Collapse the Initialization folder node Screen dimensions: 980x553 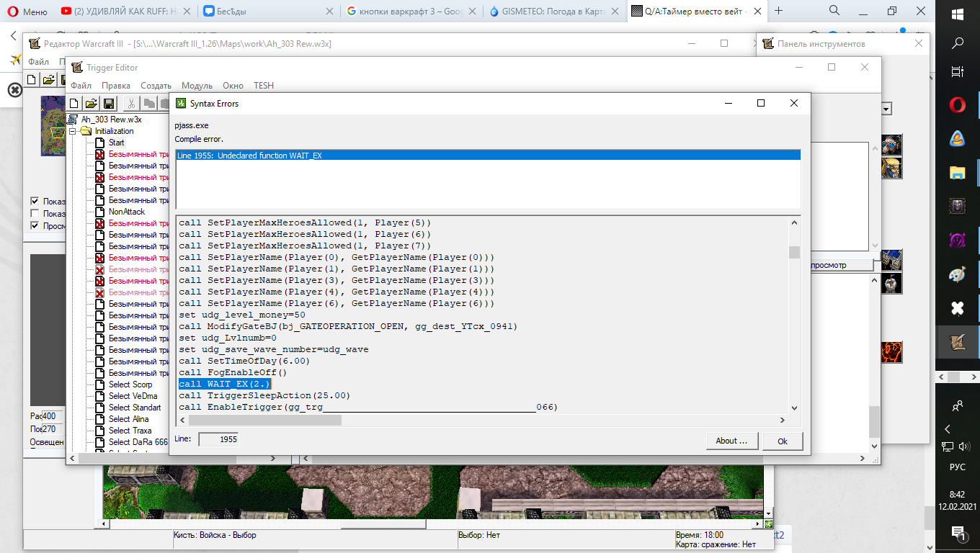(x=73, y=131)
